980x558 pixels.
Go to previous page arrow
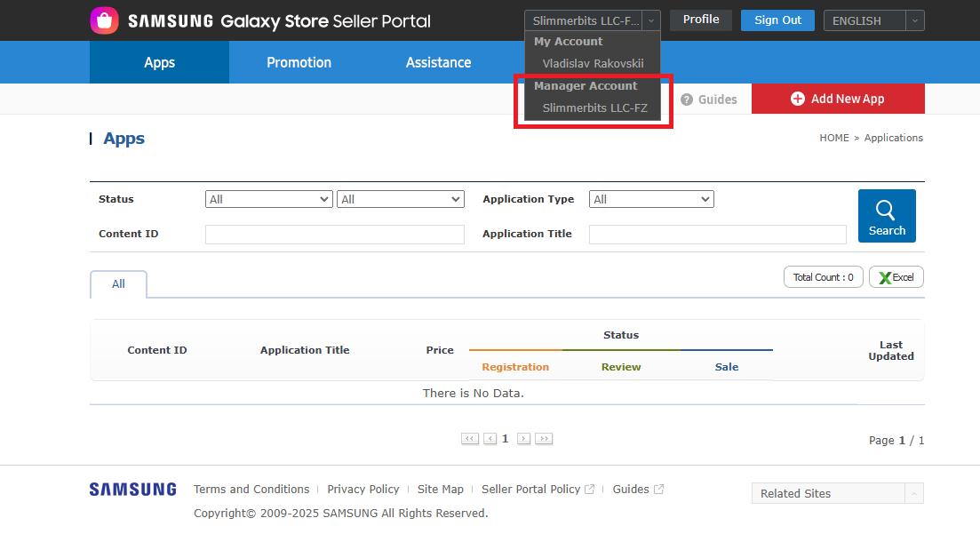coord(490,439)
